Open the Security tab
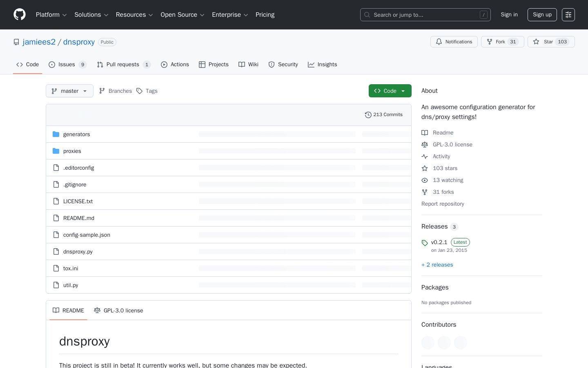The height and width of the screenshot is (368, 588). [x=283, y=65]
